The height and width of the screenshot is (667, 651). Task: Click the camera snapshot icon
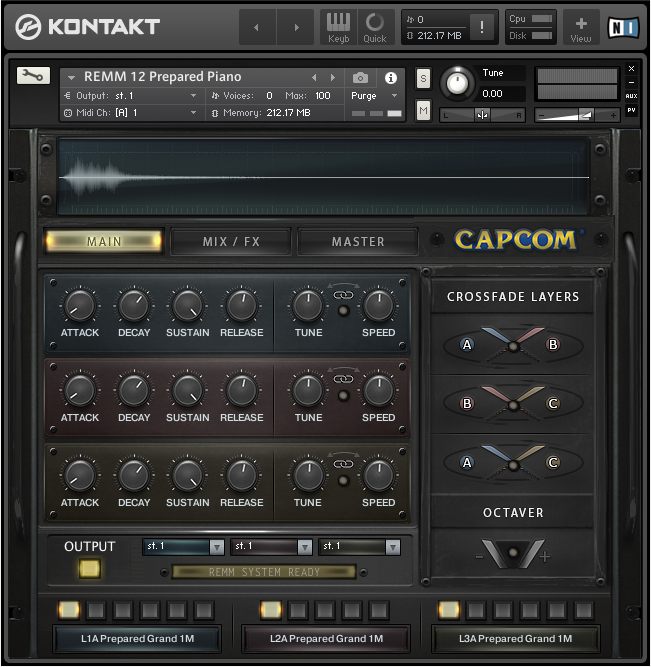click(360, 77)
